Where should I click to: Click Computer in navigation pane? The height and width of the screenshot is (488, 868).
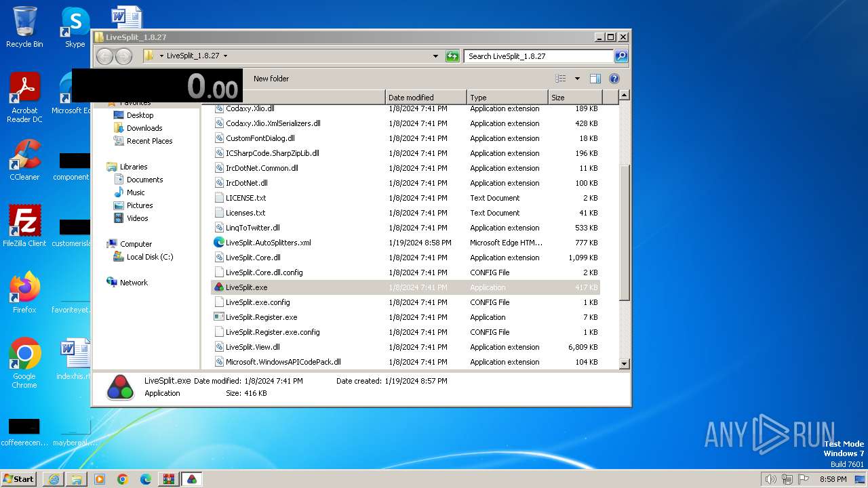click(x=136, y=244)
